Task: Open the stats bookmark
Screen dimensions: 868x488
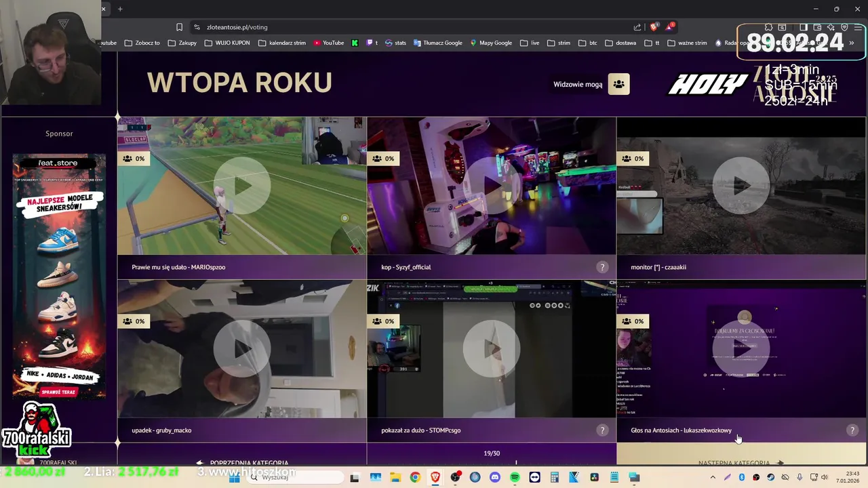Action: 395,43
